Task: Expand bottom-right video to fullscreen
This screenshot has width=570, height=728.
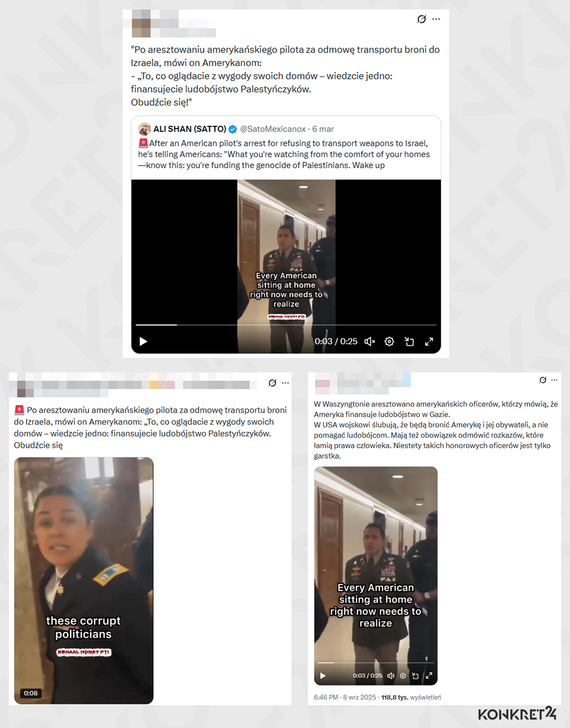Action: (429, 676)
